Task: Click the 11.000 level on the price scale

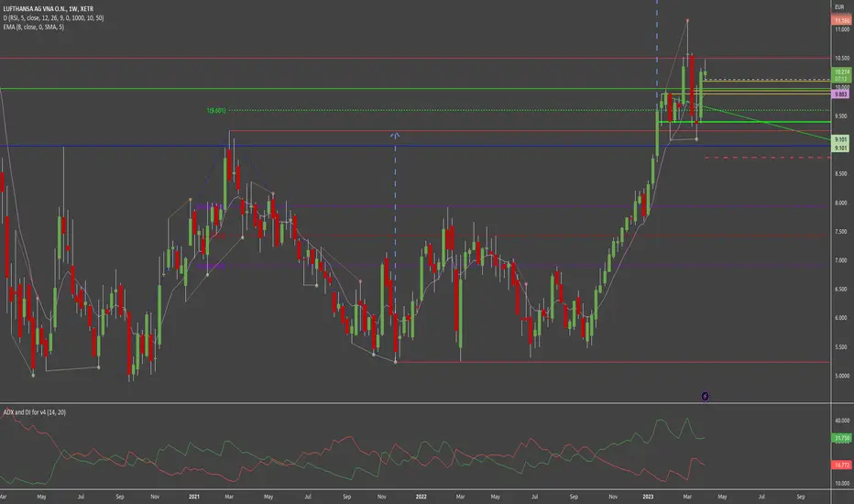Action: click(841, 29)
